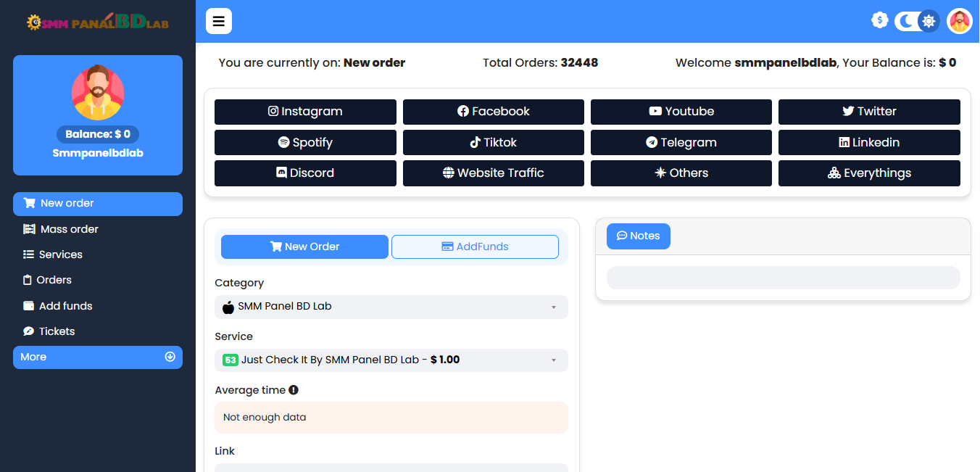Expand the More sidebar section

97,357
